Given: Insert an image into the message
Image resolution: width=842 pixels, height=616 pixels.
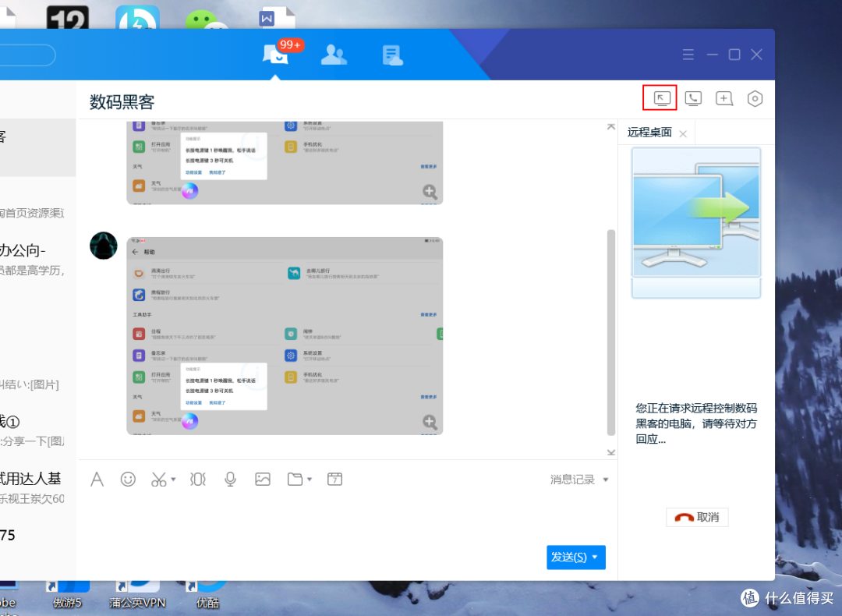Looking at the screenshot, I should pyautogui.click(x=263, y=479).
